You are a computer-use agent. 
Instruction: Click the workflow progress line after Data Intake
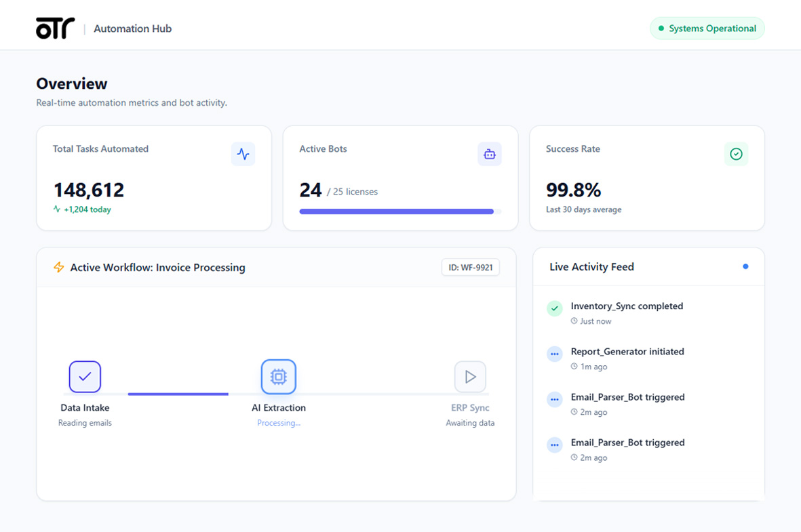178,394
